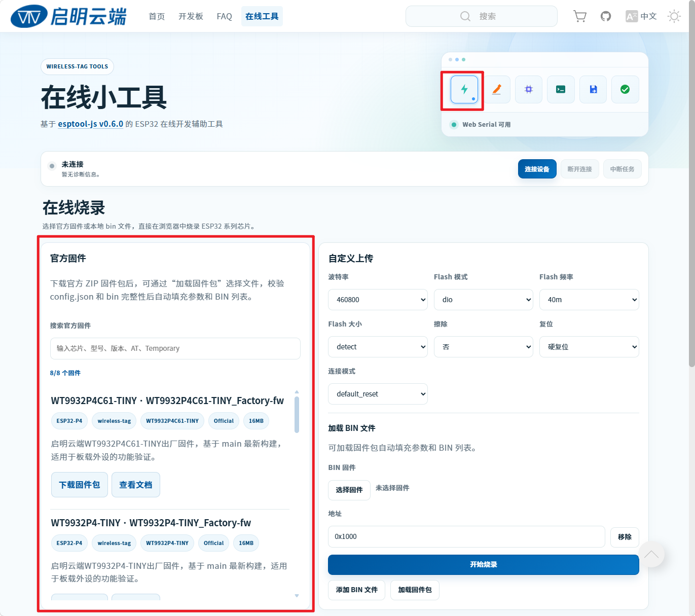Select the green checkmark tool icon
This screenshot has width=695, height=616.
pyautogui.click(x=625, y=89)
